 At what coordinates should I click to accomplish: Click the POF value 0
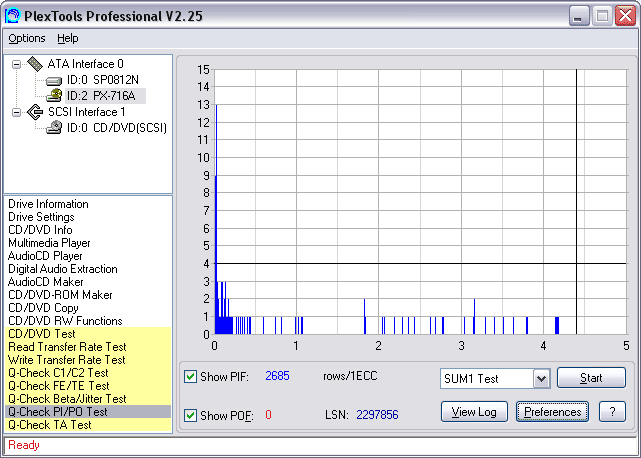268,415
